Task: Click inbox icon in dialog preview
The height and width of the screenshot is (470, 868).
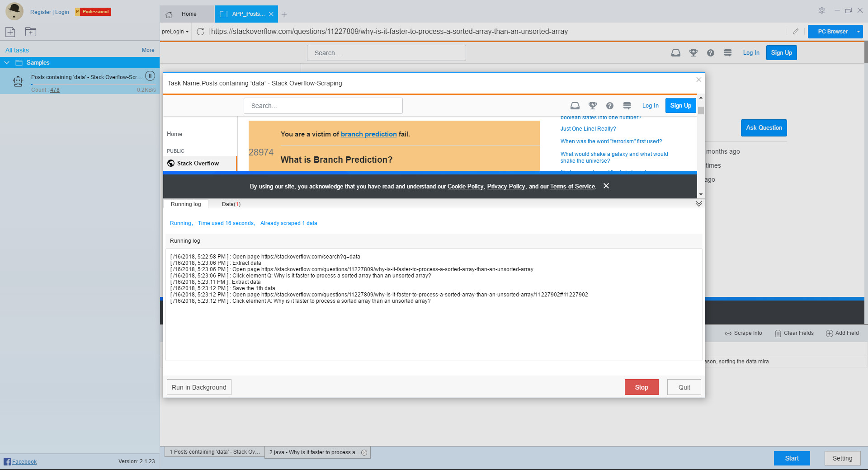Action: tap(575, 106)
